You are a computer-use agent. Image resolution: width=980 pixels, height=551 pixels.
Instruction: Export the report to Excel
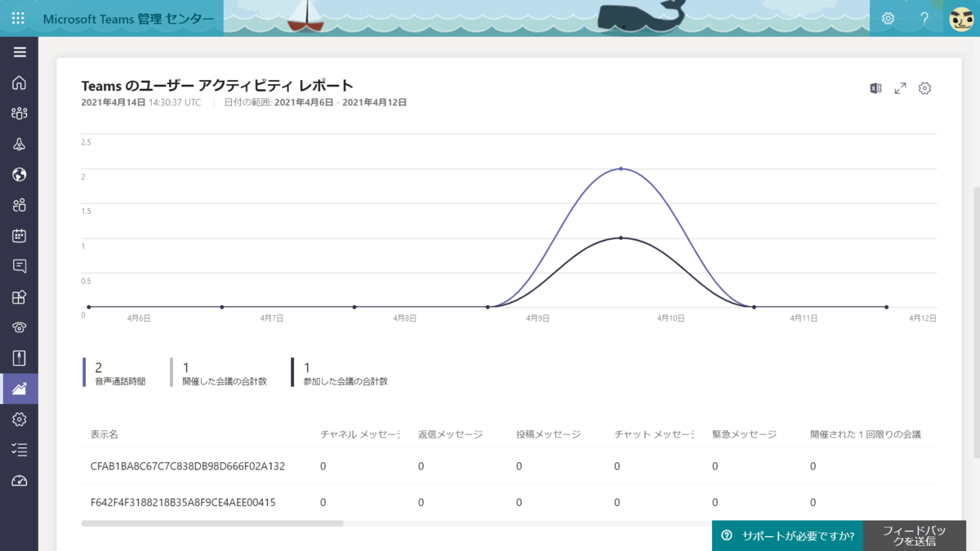875,88
